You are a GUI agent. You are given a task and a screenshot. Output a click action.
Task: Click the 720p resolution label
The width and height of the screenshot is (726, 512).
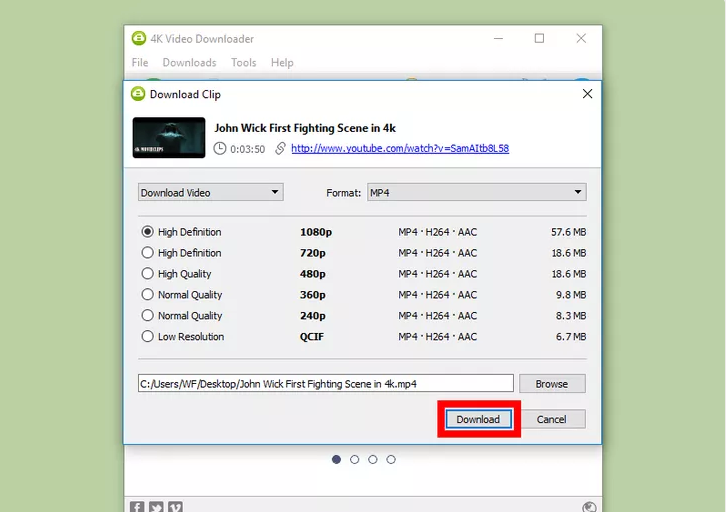313,253
